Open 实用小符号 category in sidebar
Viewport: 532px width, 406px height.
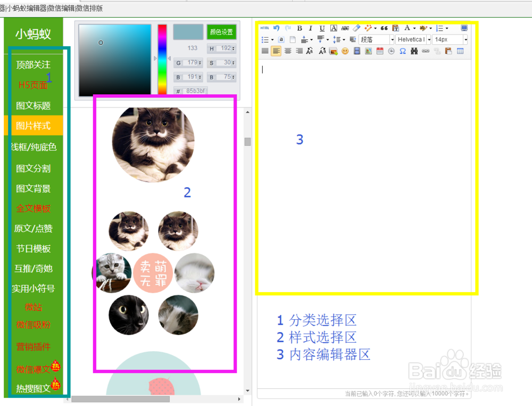pyautogui.click(x=33, y=288)
